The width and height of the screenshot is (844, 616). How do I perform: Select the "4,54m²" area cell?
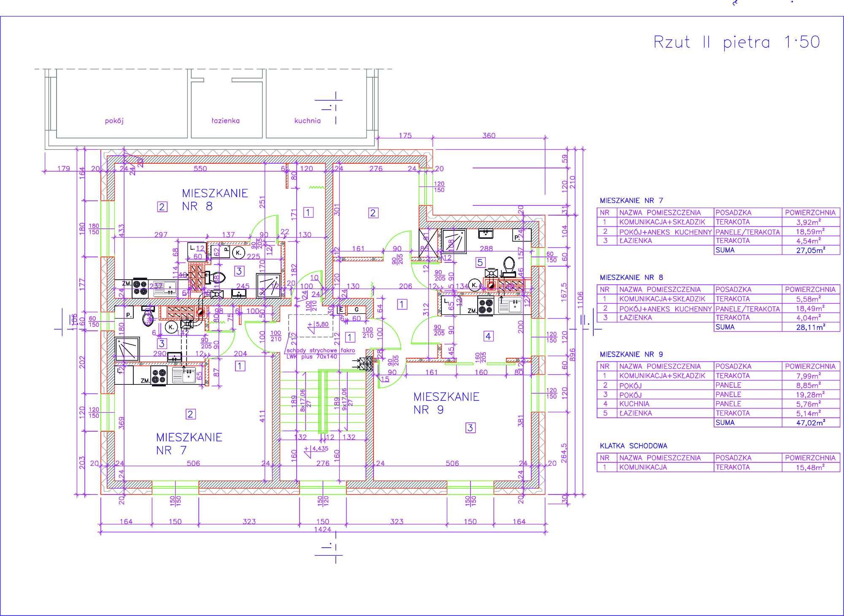coord(810,241)
